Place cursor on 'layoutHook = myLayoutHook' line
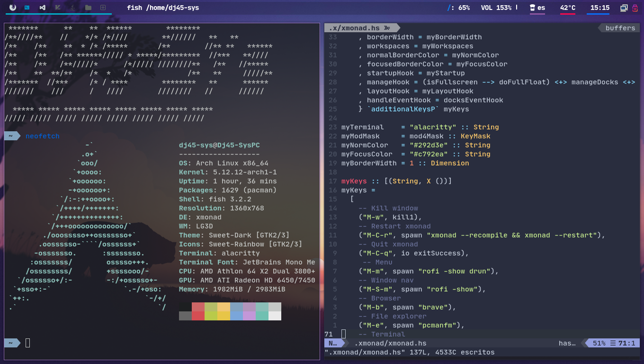This screenshot has height=364, width=644. pos(416,91)
